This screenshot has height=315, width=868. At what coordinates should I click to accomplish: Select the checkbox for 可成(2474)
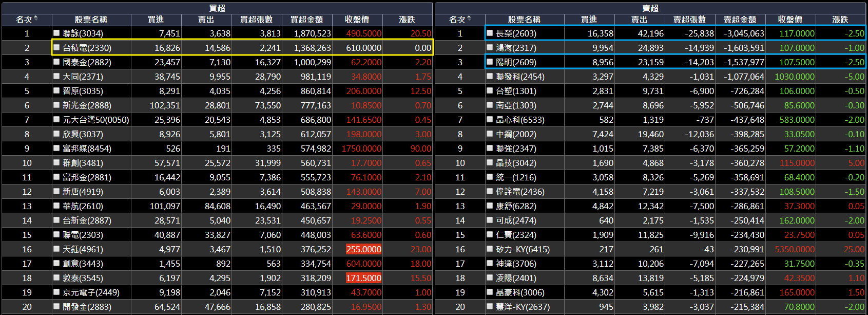coord(490,220)
